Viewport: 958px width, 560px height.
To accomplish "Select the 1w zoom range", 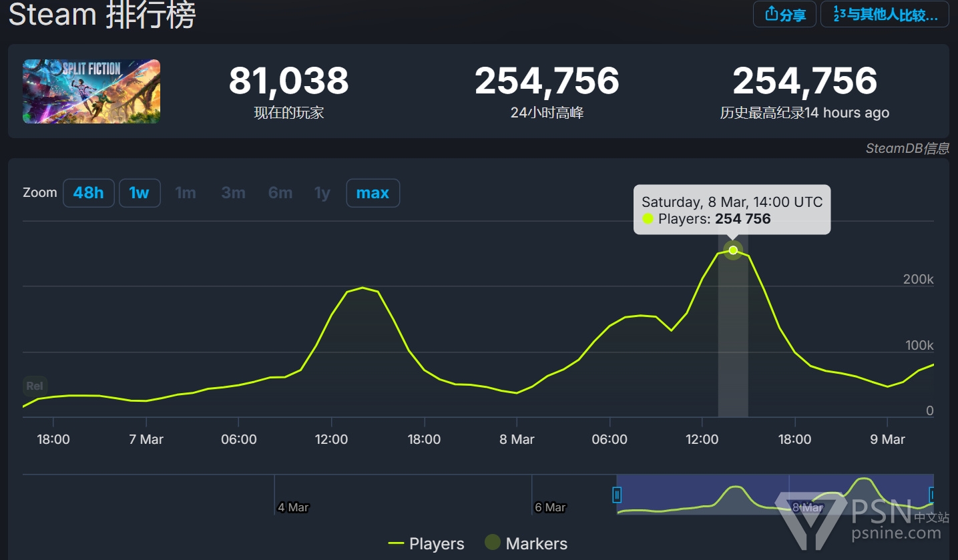I will point(140,193).
